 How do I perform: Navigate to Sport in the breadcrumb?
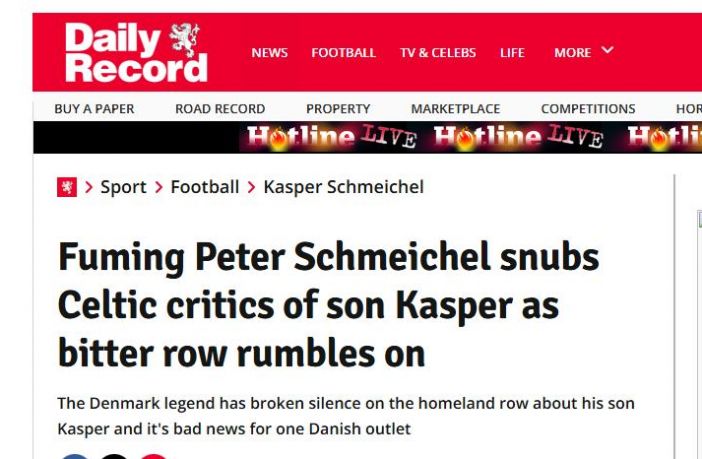123,187
